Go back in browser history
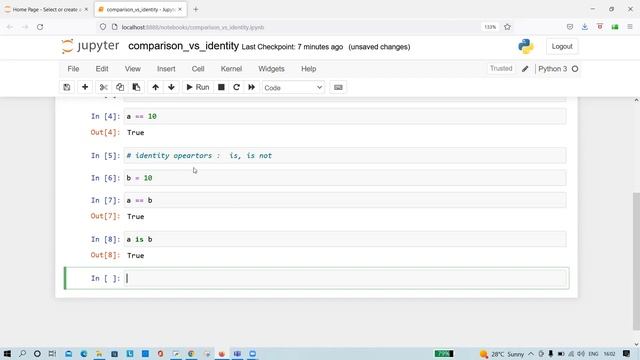This screenshot has height=360, width=640. click(10, 27)
